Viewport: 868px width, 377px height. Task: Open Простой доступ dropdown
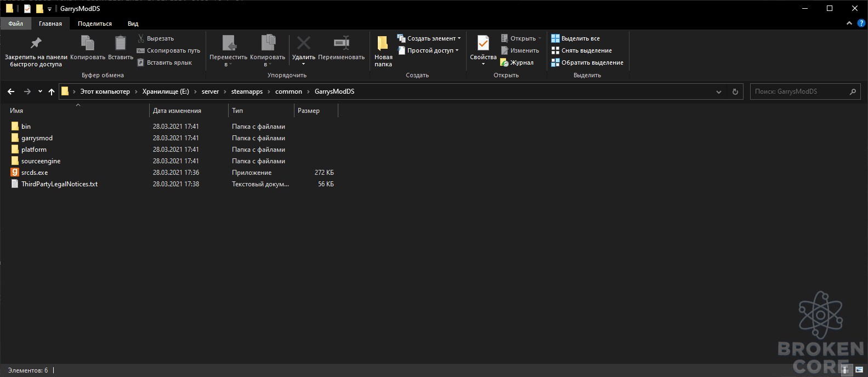coord(428,50)
